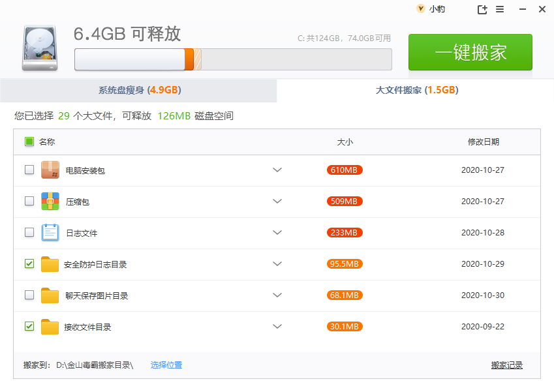554x392 pixels.
Task: Check the 电脑安装包 checkbox
Action: [x=29, y=170]
